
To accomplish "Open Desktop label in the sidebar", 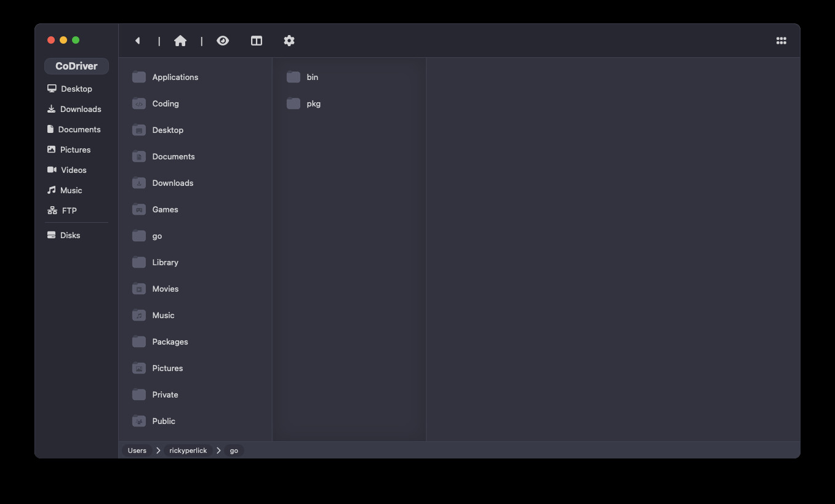I will (x=76, y=89).
